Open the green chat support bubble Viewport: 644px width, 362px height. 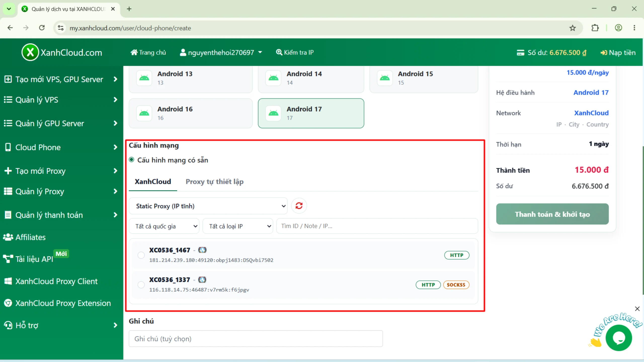619,338
